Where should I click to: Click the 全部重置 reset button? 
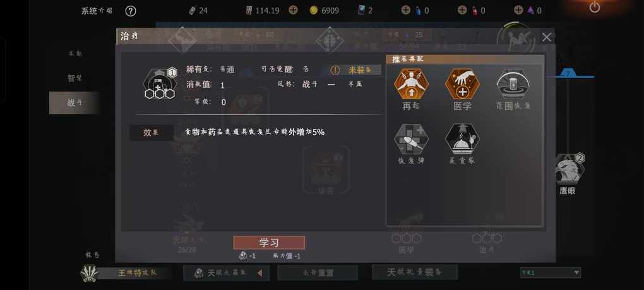[318, 273]
